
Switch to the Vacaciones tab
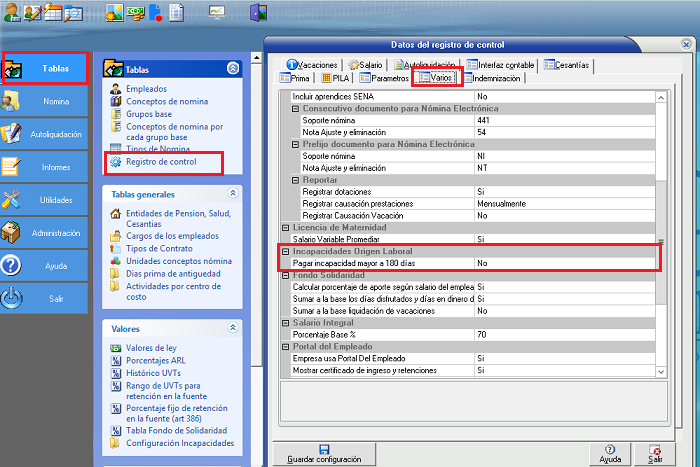coord(311,64)
